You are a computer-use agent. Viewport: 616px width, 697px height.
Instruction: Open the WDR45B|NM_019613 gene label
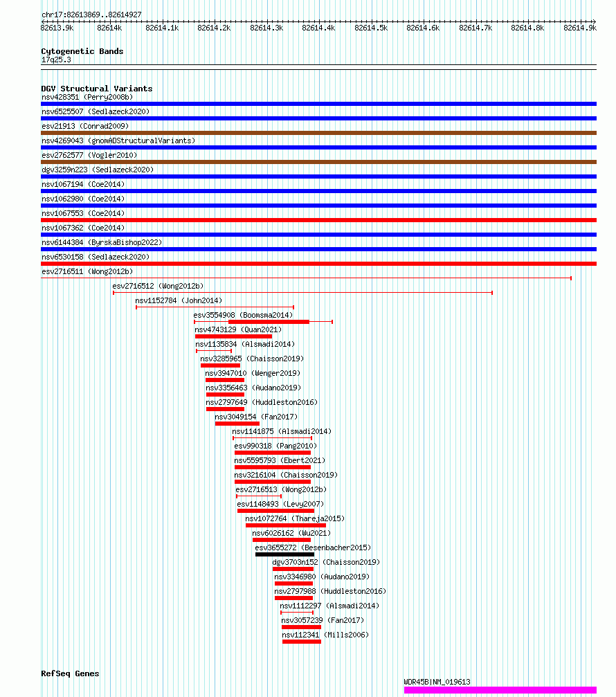437,682
